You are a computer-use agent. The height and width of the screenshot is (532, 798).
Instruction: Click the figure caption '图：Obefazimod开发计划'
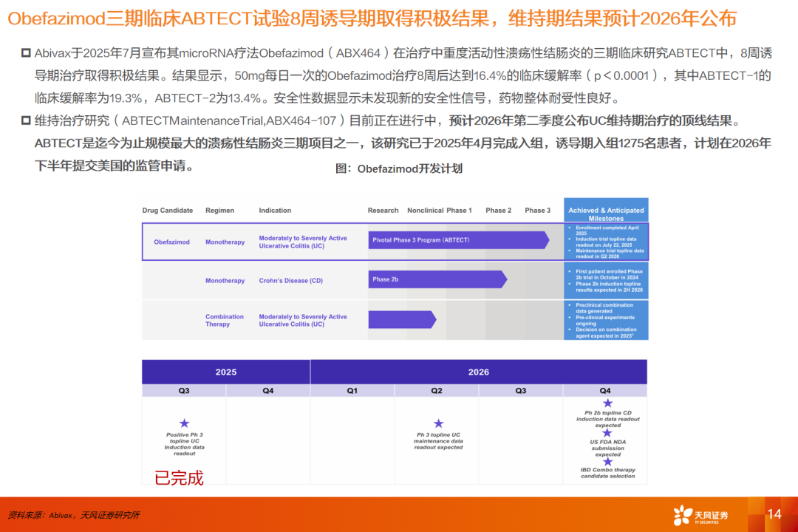399,169
